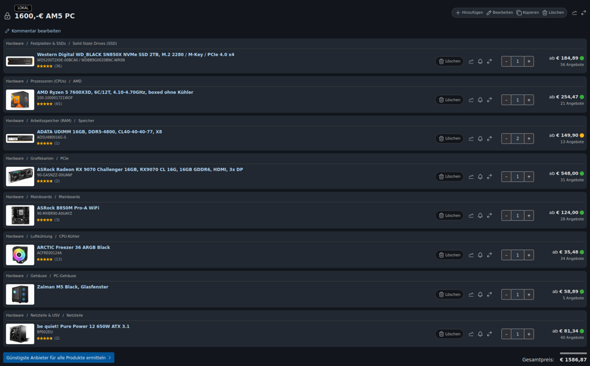Image resolution: width=590 pixels, height=366 pixels.
Task: Click the quantity field of WD_BLACK SSD
Action: [x=517, y=61]
